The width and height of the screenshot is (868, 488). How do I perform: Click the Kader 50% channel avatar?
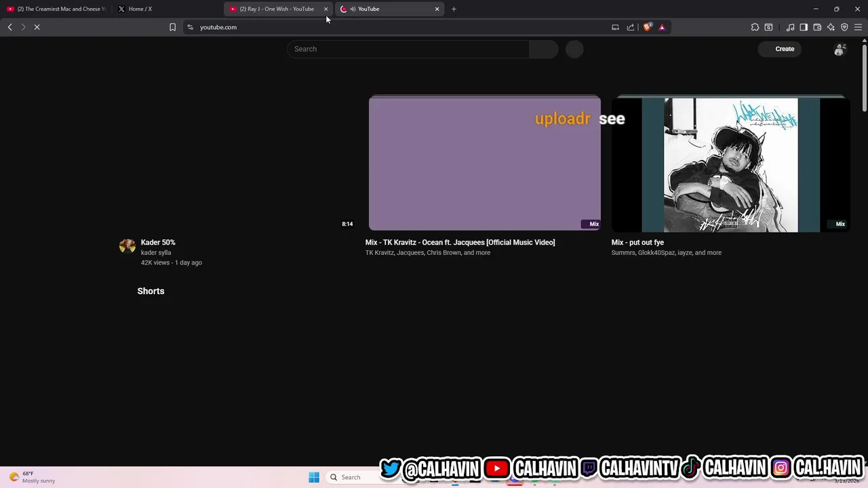(127, 246)
